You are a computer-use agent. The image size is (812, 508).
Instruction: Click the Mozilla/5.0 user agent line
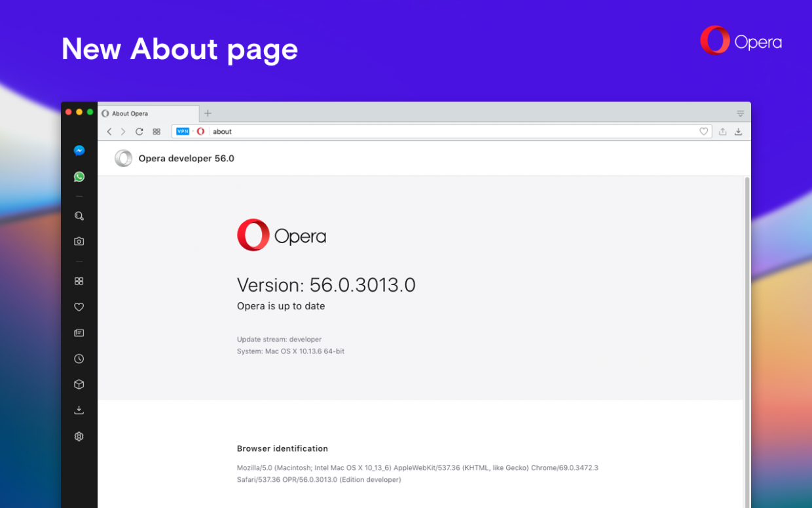pyautogui.click(x=418, y=468)
